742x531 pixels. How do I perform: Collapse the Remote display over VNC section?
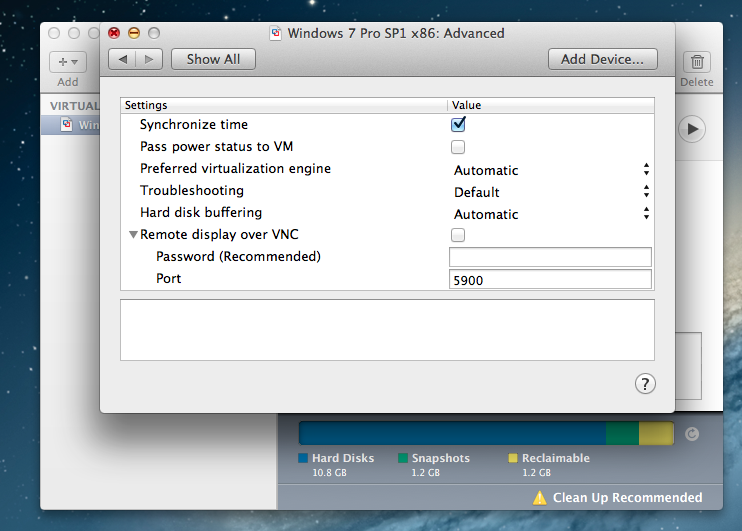click(133, 235)
